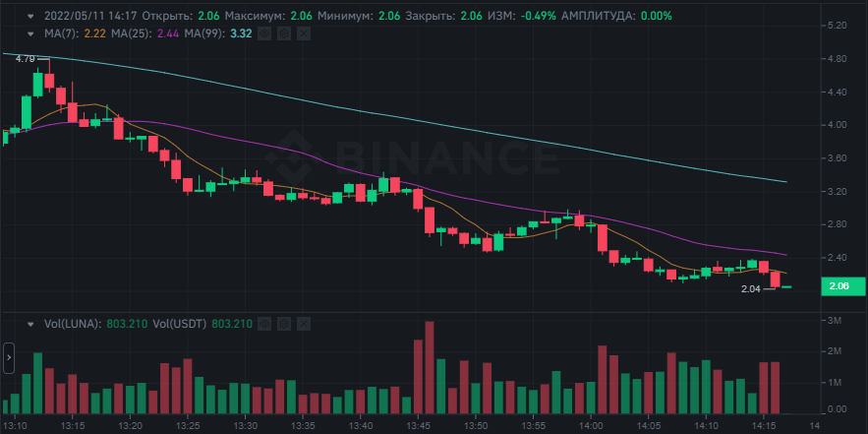Open MA indicator settings gear
This screenshot has width=868, height=434.
(x=283, y=33)
